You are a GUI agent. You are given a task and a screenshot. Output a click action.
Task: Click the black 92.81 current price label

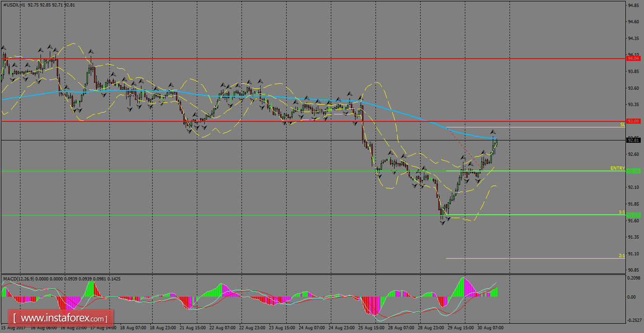(634, 139)
